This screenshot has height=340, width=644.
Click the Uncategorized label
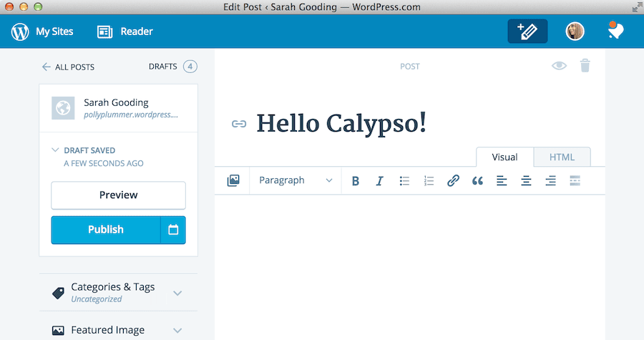tap(97, 299)
